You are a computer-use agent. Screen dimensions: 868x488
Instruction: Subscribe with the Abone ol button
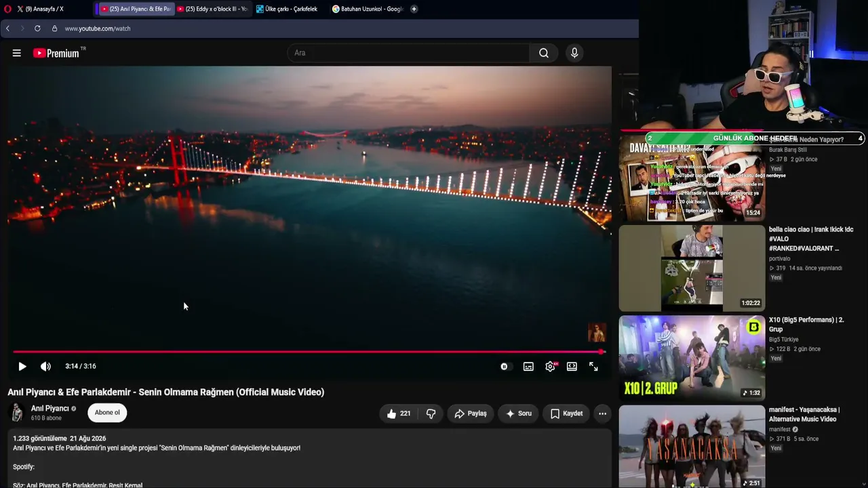click(107, 413)
